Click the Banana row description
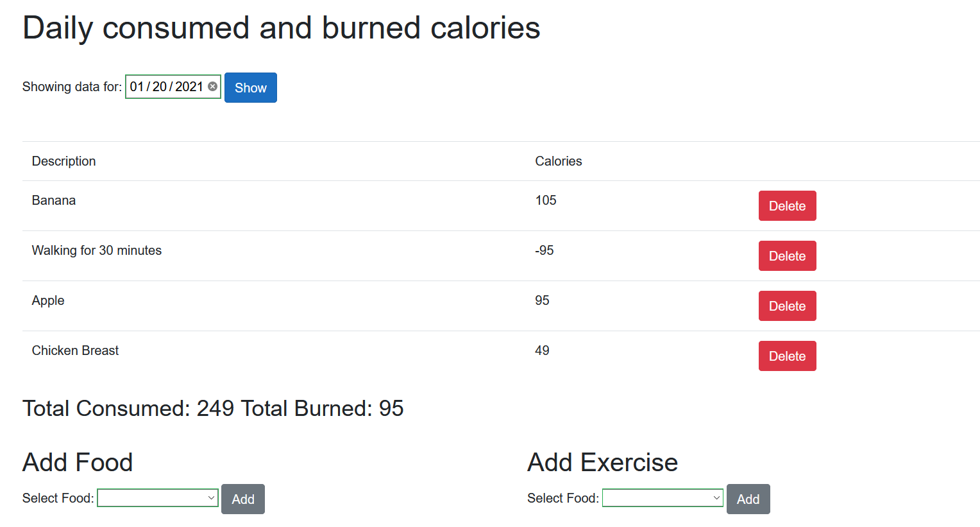The height and width of the screenshot is (527, 980). (x=54, y=200)
